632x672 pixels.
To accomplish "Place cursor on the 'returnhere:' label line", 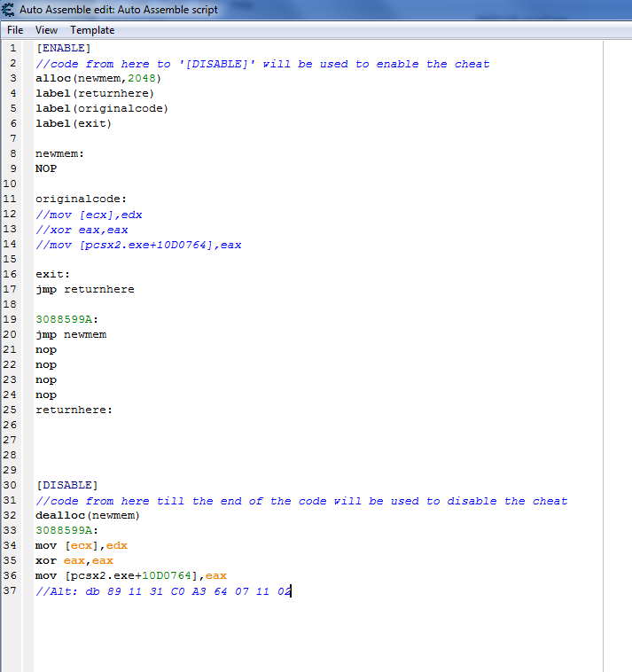I will pos(74,410).
